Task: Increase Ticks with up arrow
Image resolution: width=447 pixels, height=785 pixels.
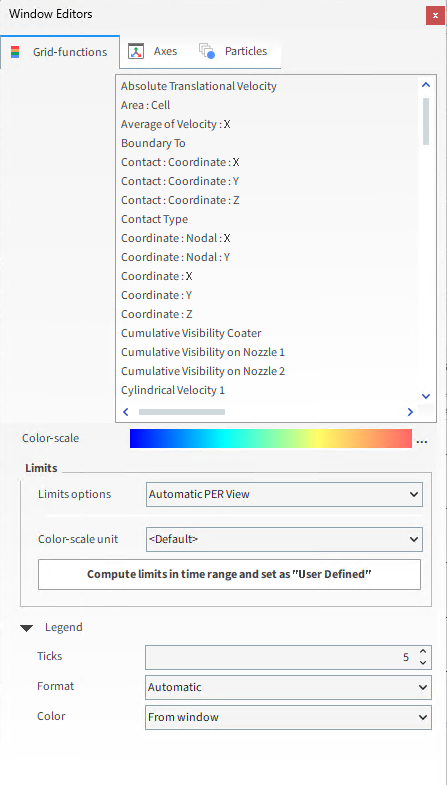Action: 423,652
